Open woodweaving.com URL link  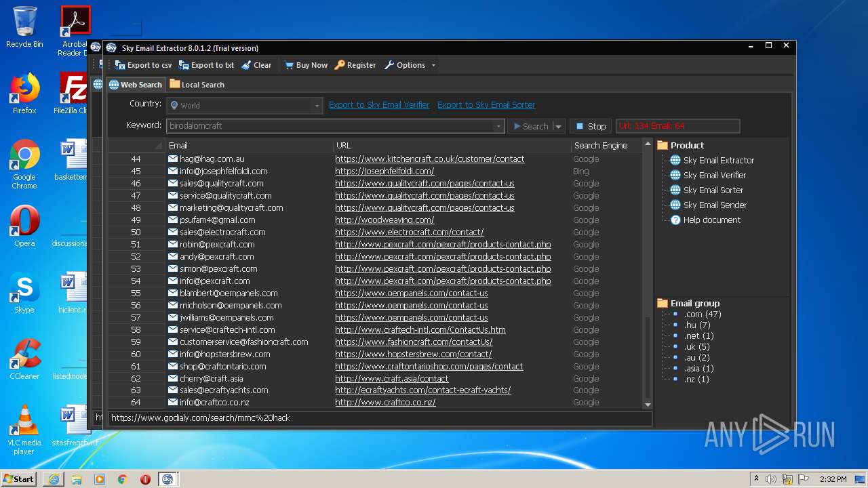pyautogui.click(x=384, y=220)
